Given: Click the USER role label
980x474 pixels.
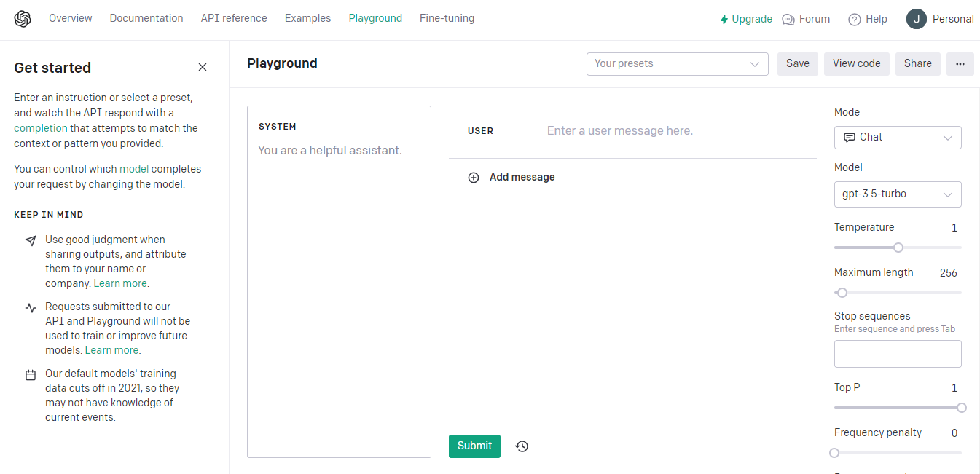Looking at the screenshot, I should [480, 132].
